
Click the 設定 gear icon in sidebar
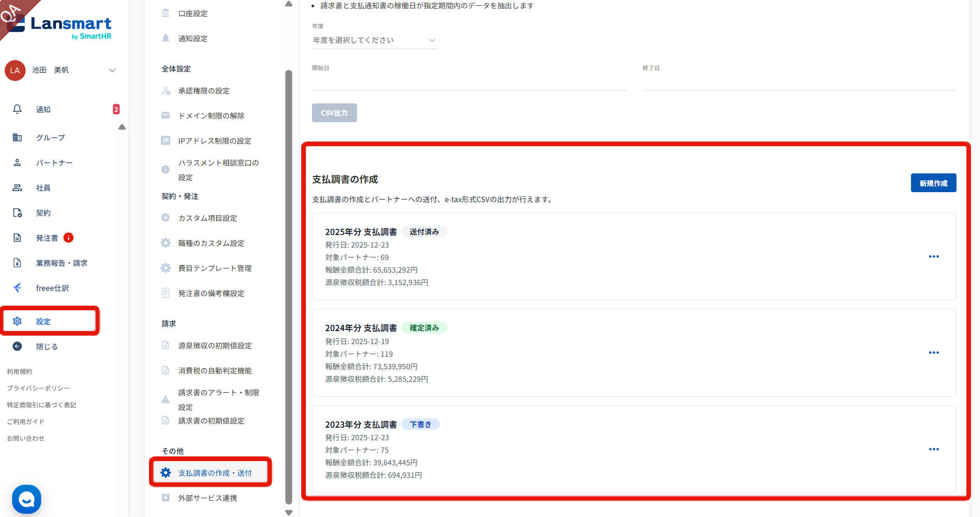click(x=17, y=321)
